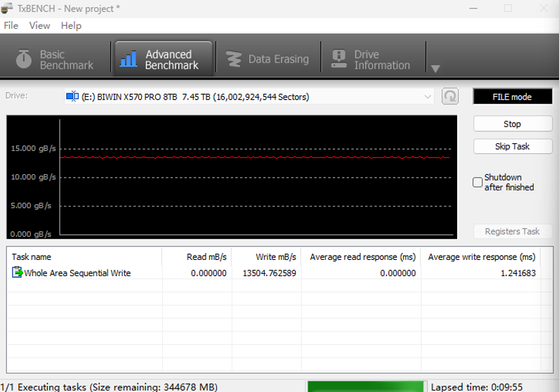Expand the Drive selection dropdown

click(x=428, y=96)
